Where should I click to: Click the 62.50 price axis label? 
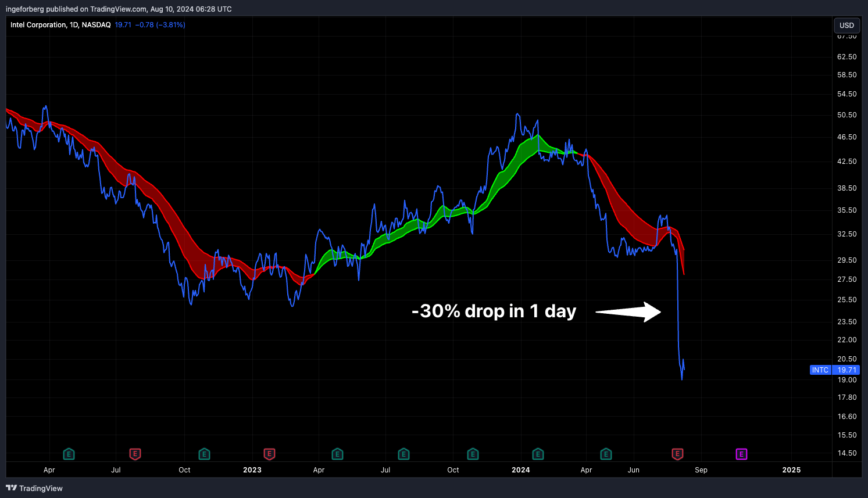coord(847,57)
